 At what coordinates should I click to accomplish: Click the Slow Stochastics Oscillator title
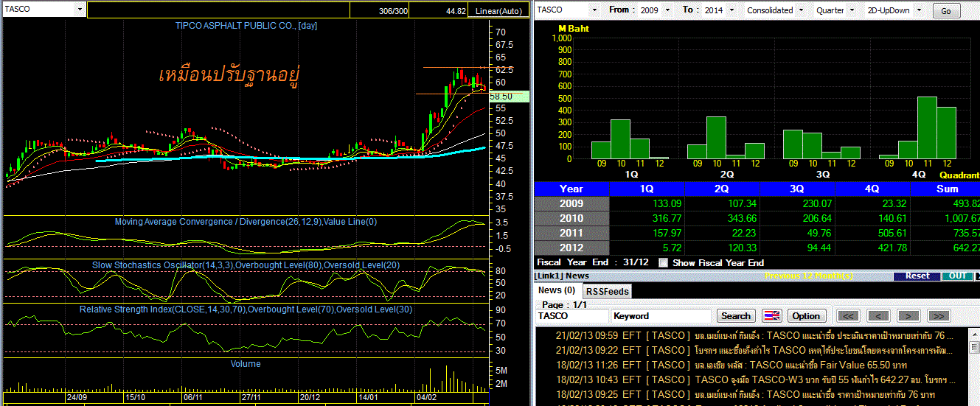246,265
